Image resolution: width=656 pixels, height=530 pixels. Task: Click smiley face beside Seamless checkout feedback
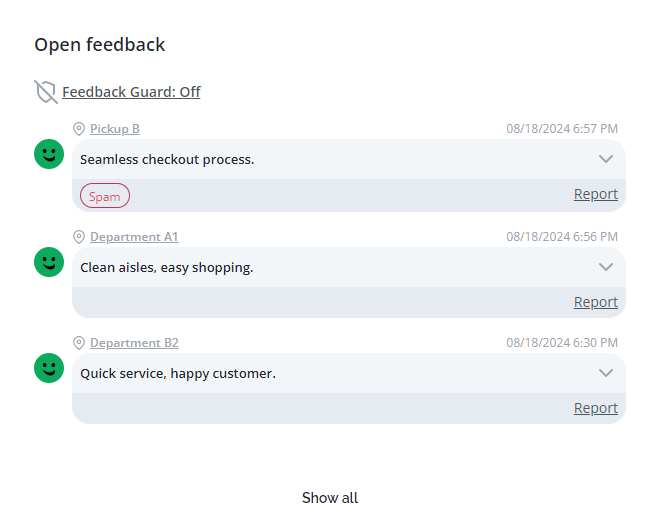(x=49, y=154)
